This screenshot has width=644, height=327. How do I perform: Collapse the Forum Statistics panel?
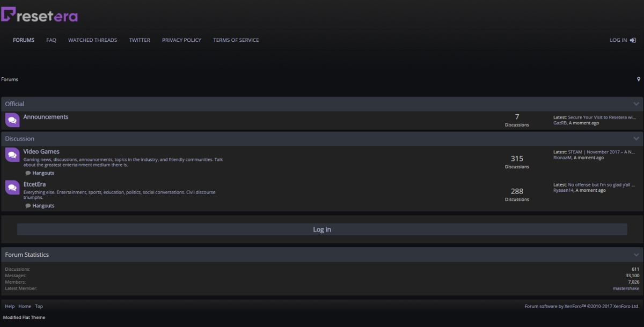coord(636,255)
